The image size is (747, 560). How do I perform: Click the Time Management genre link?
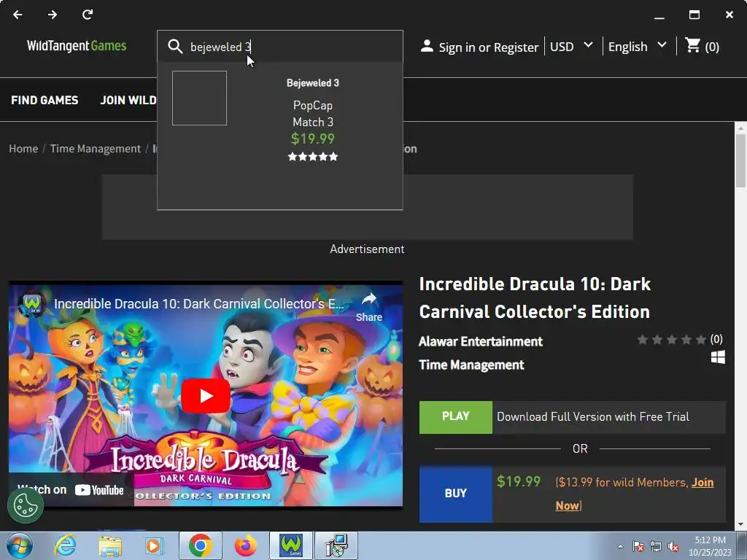pyautogui.click(x=472, y=365)
